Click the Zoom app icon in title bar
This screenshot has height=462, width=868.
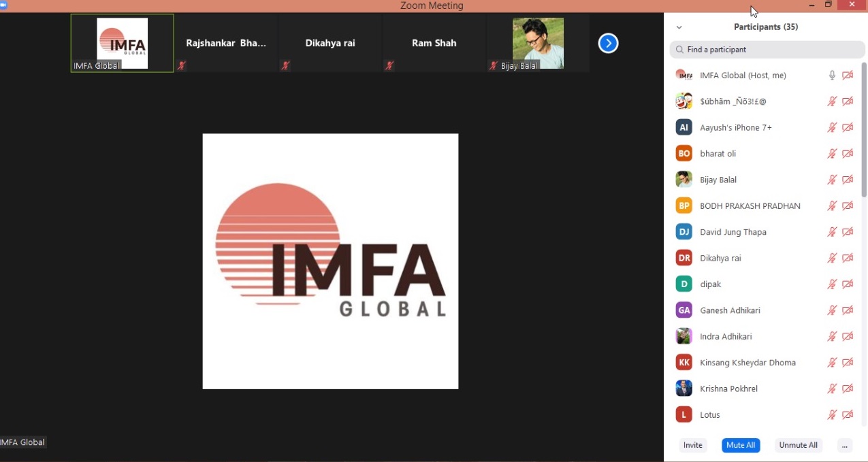point(3,5)
